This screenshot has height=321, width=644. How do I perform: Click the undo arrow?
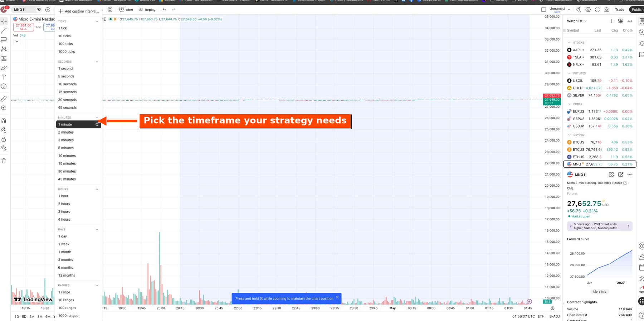click(165, 10)
